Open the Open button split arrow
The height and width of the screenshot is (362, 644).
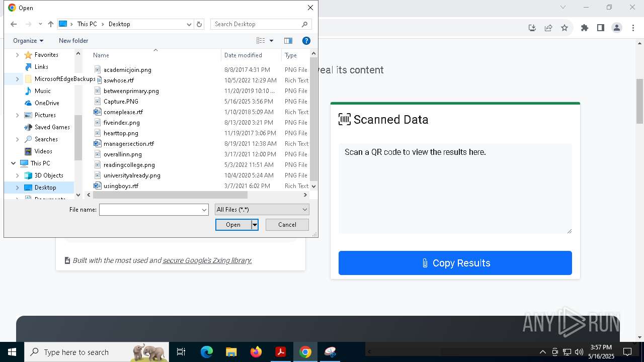click(x=255, y=225)
